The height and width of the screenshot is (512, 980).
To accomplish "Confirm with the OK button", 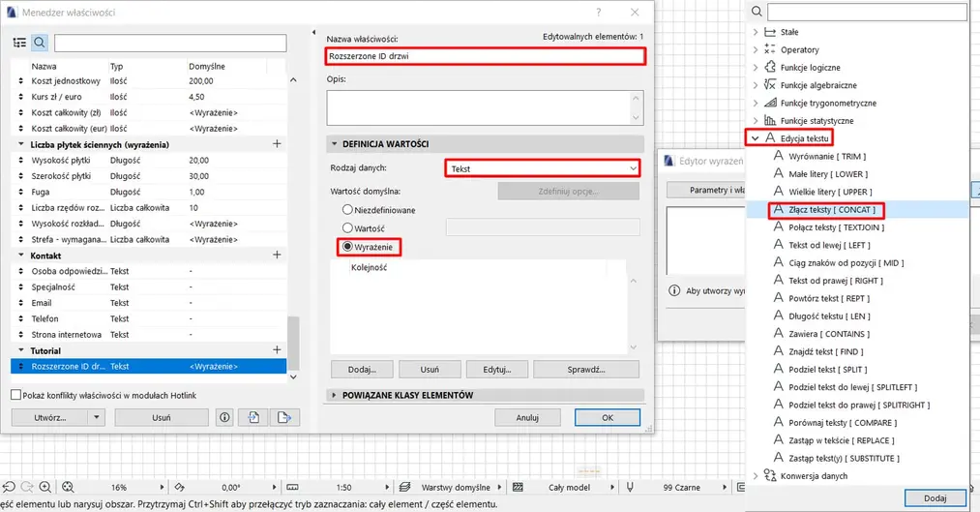I will [x=608, y=417].
